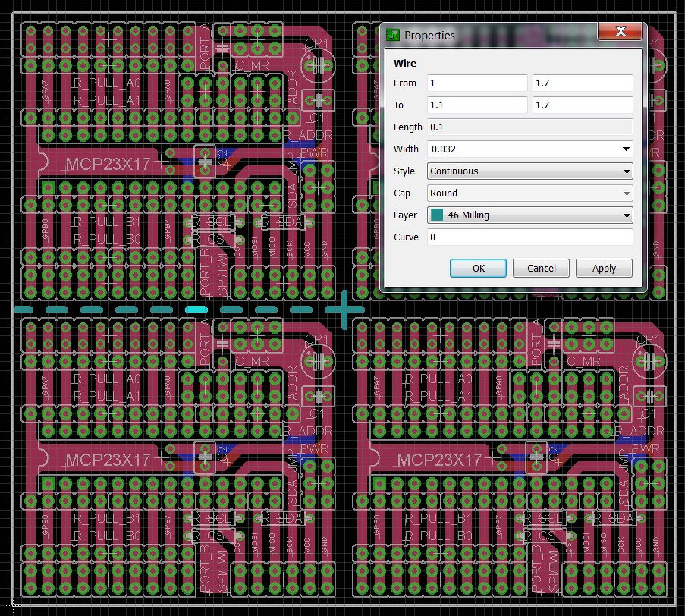
Task: Edit the To X coordinate field
Action: tap(477, 105)
